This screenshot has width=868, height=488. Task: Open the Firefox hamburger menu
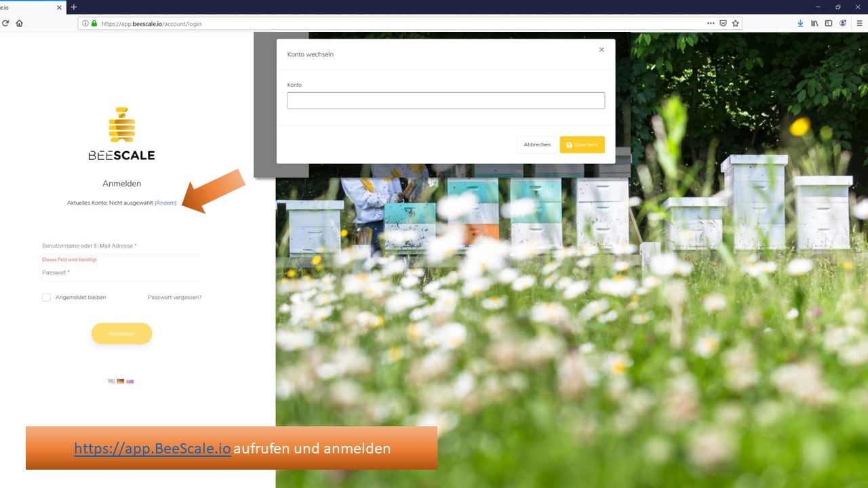(x=860, y=23)
